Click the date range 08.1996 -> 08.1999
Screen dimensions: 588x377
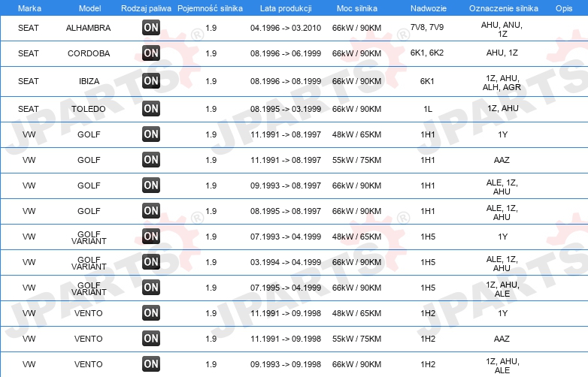(286, 81)
